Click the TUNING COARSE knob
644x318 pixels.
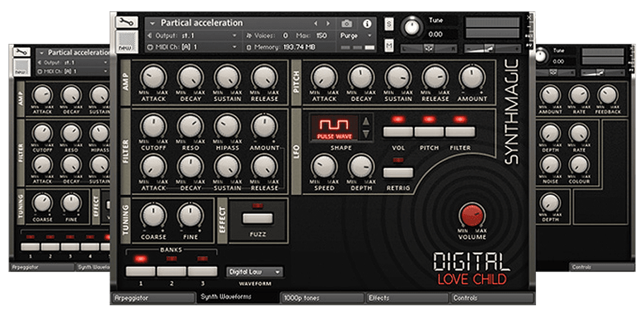click(153, 215)
